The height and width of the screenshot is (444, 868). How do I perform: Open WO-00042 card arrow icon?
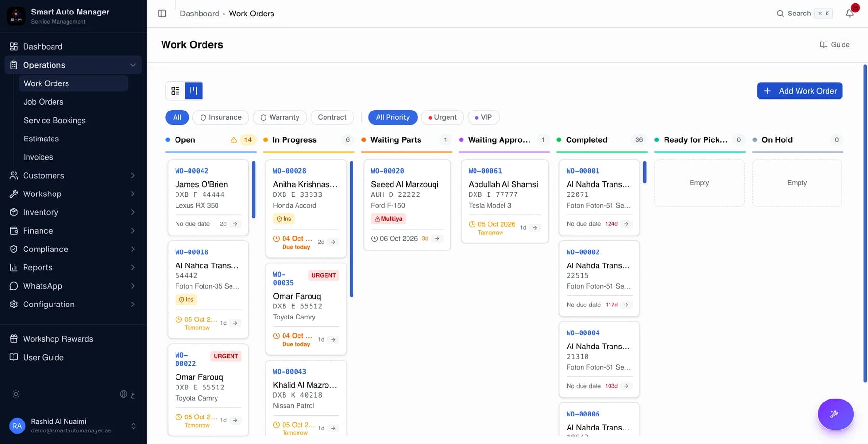click(235, 224)
